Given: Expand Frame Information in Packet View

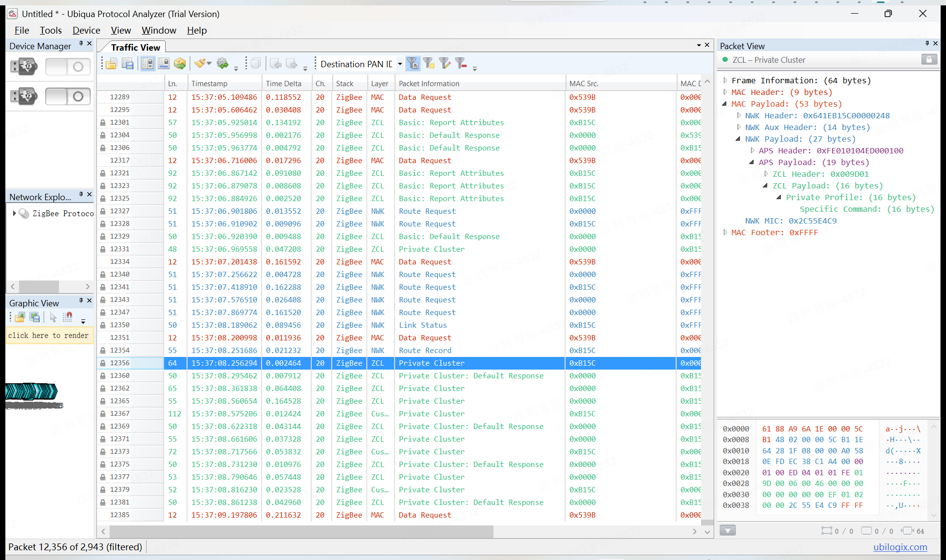Looking at the screenshot, I should [725, 80].
